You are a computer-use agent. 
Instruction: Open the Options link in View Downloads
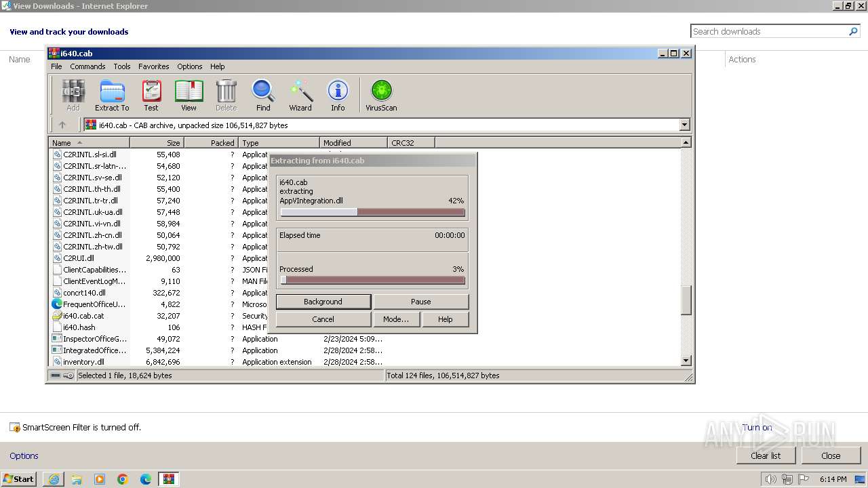pyautogui.click(x=24, y=455)
